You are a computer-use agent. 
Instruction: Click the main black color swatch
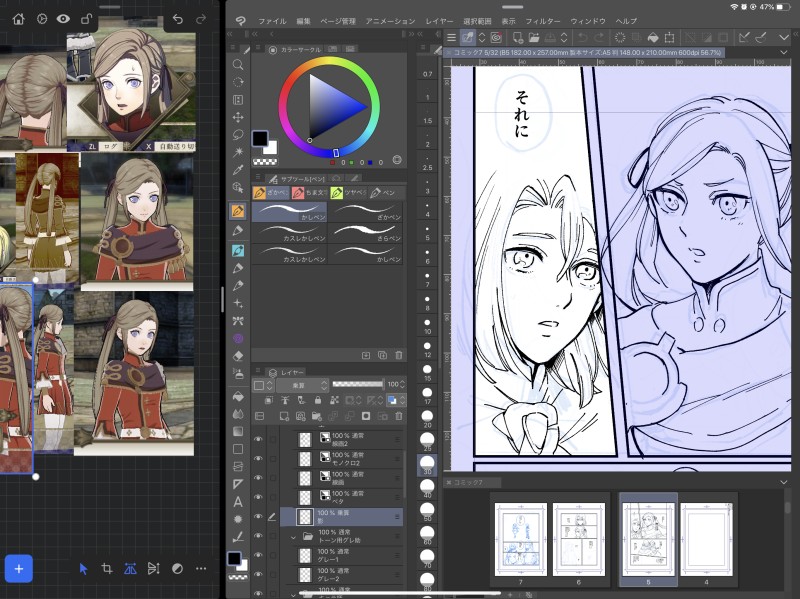pyautogui.click(x=258, y=138)
